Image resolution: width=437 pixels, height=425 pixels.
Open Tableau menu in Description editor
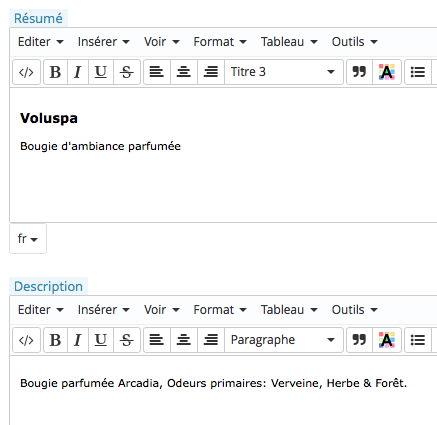point(289,310)
